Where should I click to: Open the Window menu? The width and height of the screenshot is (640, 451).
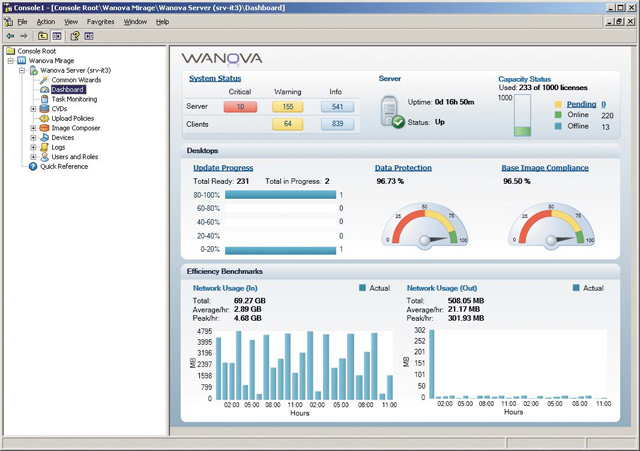pos(135,22)
